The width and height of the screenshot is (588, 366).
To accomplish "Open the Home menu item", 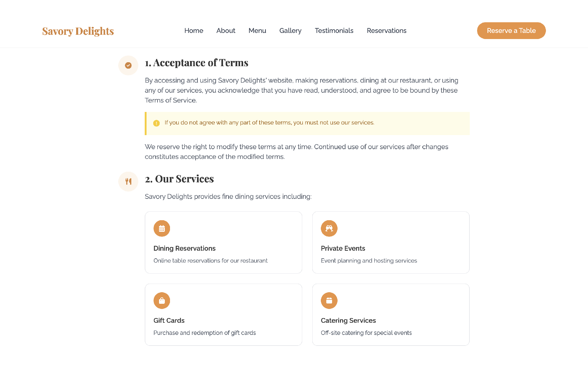I will 194,31.
